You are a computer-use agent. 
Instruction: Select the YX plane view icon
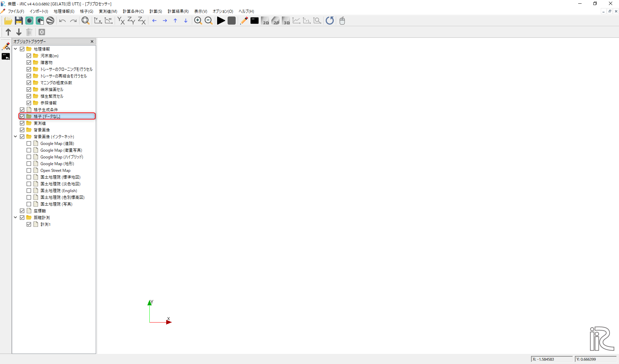point(121,21)
